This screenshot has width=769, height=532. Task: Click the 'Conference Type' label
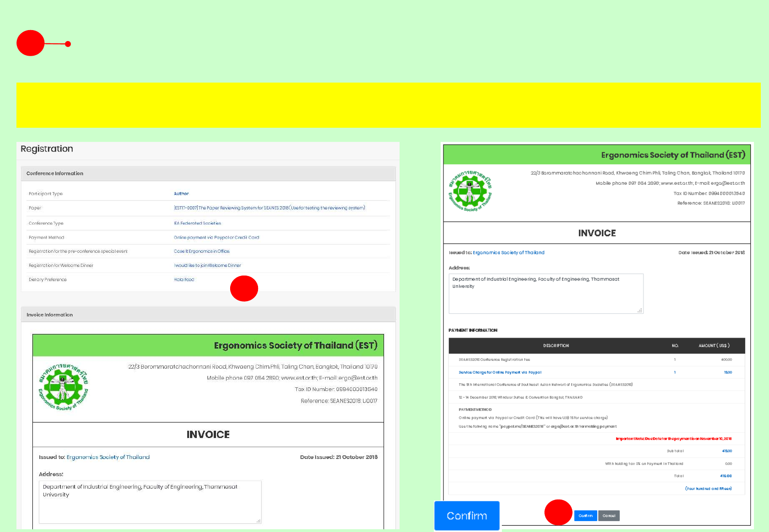(x=46, y=223)
